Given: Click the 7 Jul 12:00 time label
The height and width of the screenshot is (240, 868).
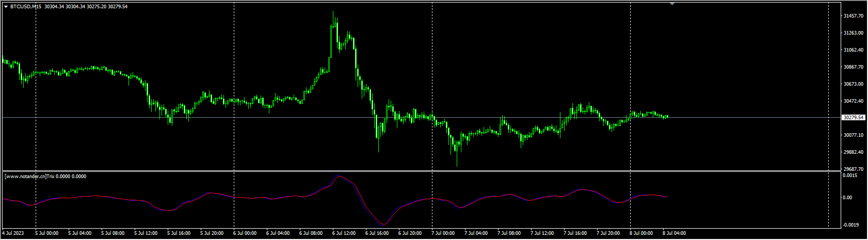Looking at the screenshot, I should click(x=542, y=233).
